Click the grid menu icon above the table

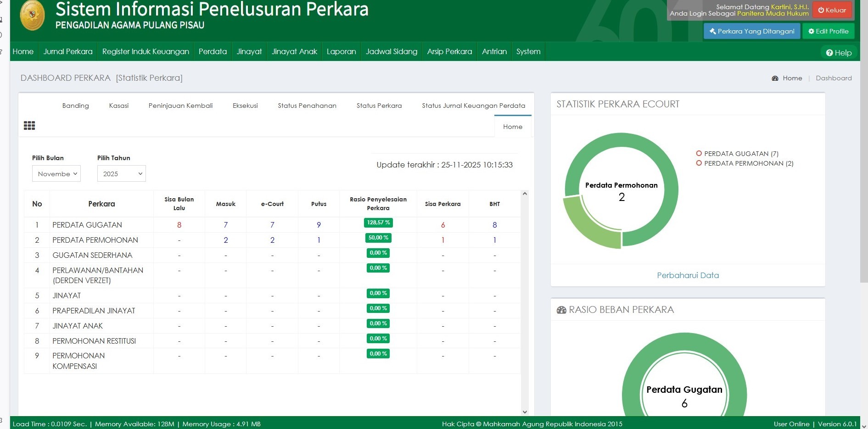tap(29, 126)
